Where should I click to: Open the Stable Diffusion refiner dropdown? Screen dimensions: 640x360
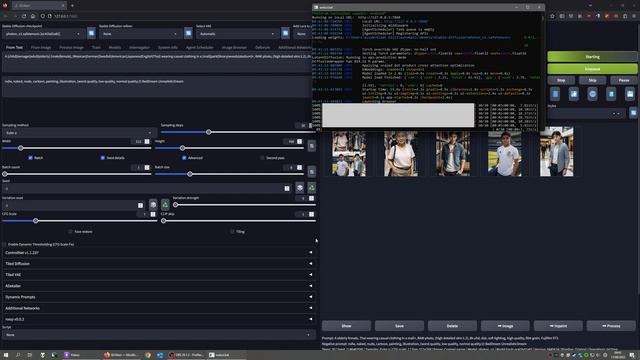point(140,34)
